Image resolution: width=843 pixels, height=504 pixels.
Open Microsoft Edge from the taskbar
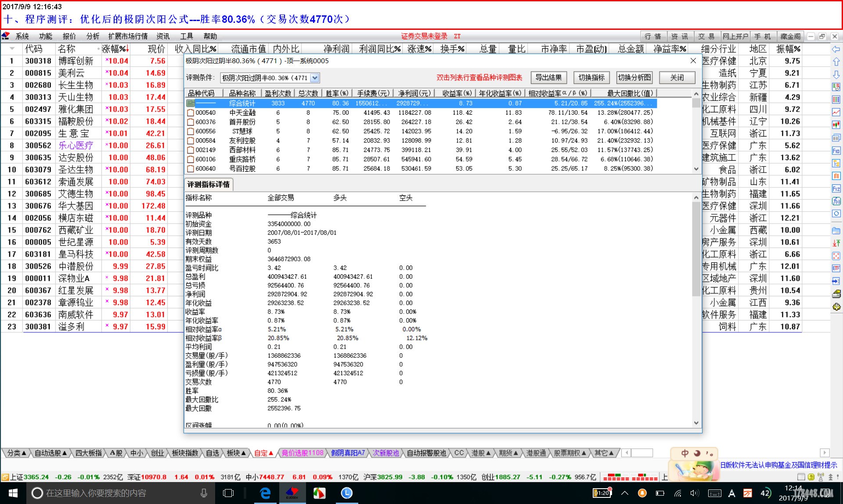(265, 493)
